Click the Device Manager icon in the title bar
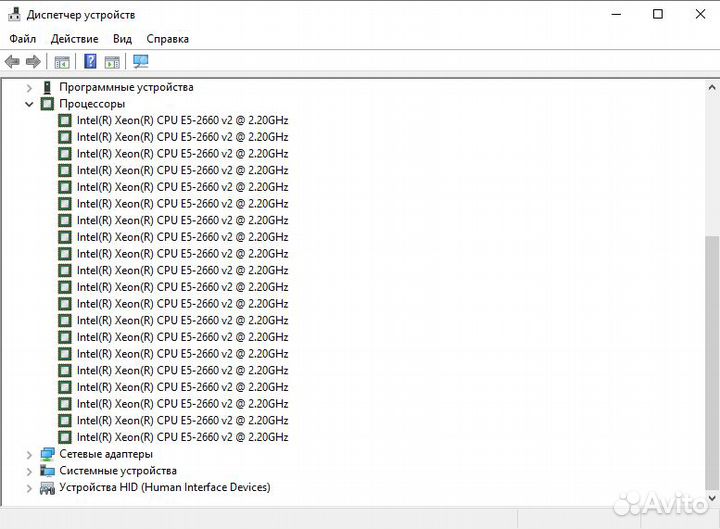The width and height of the screenshot is (720, 529). point(14,14)
